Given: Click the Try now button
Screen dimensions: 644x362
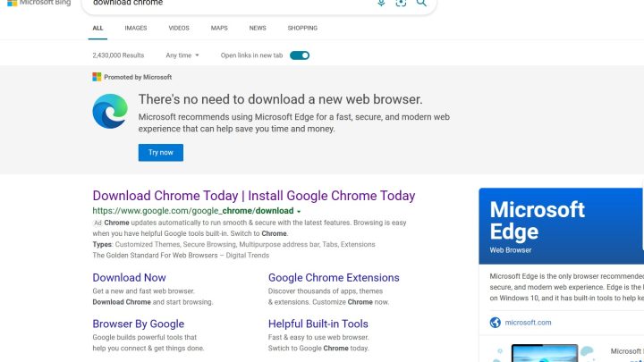Looking at the screenshot, I should point(161,152).
